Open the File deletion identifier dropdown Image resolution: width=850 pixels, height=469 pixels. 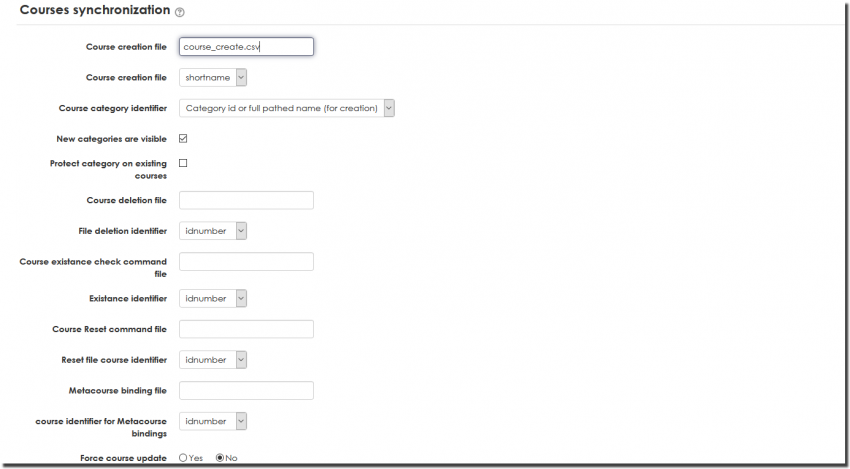pos(213,231)
